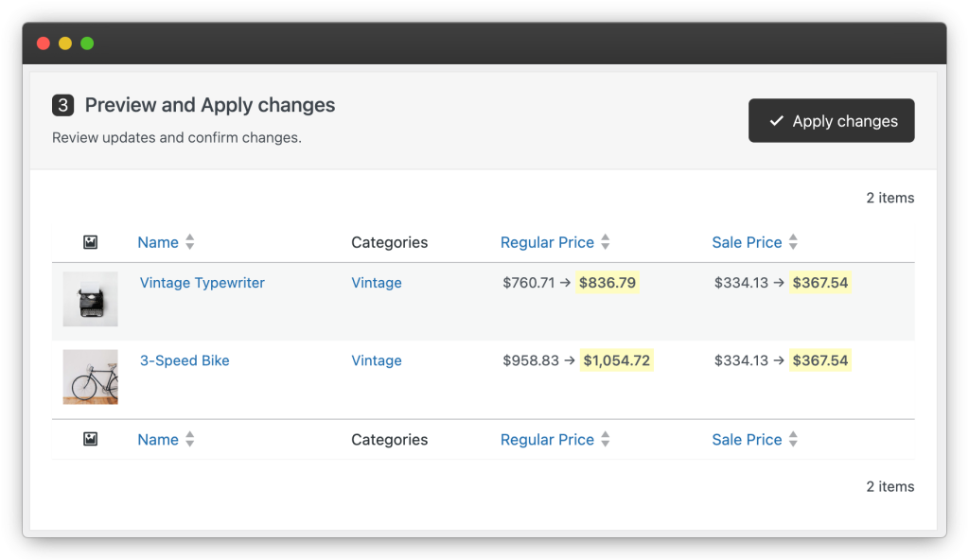Image resolution: width=969 pixels, height=560 pixels.
Task: Click the image column icon in table footer
Action: click(x=90, y=440)
